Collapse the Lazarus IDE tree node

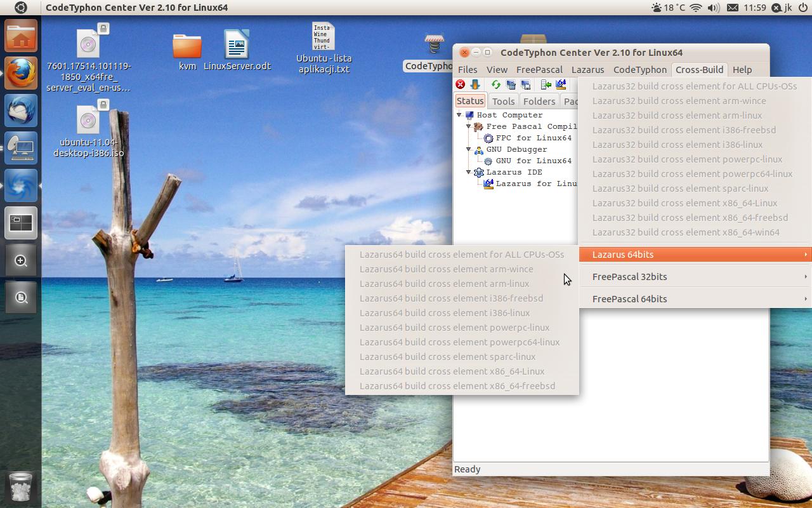coord(469,172)
